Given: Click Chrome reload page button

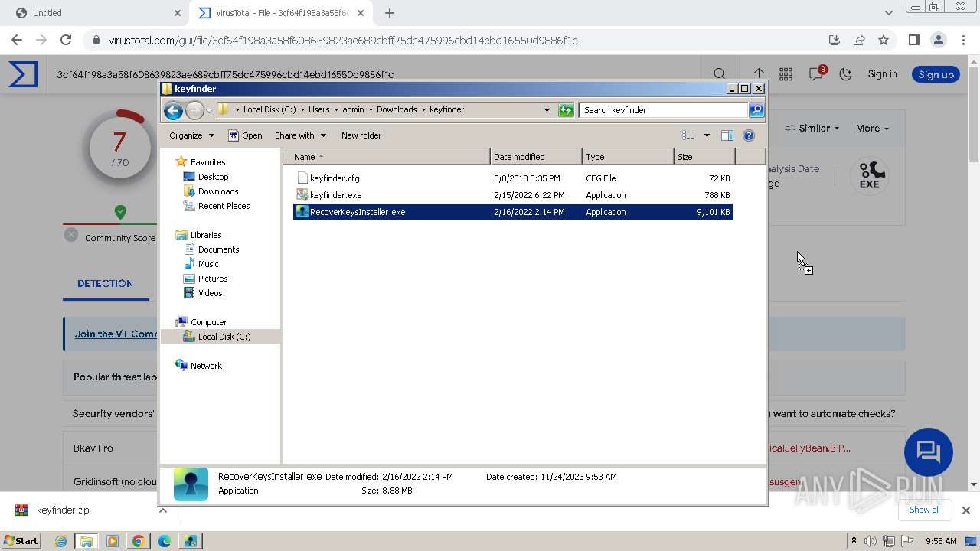Looking at the screenshot, I should coord(66,40).
